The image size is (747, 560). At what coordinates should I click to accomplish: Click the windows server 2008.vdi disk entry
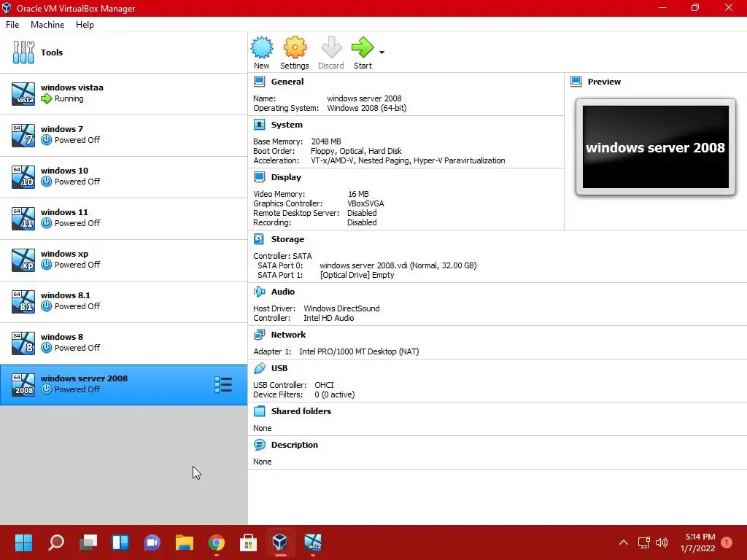[x=398, y=265]
